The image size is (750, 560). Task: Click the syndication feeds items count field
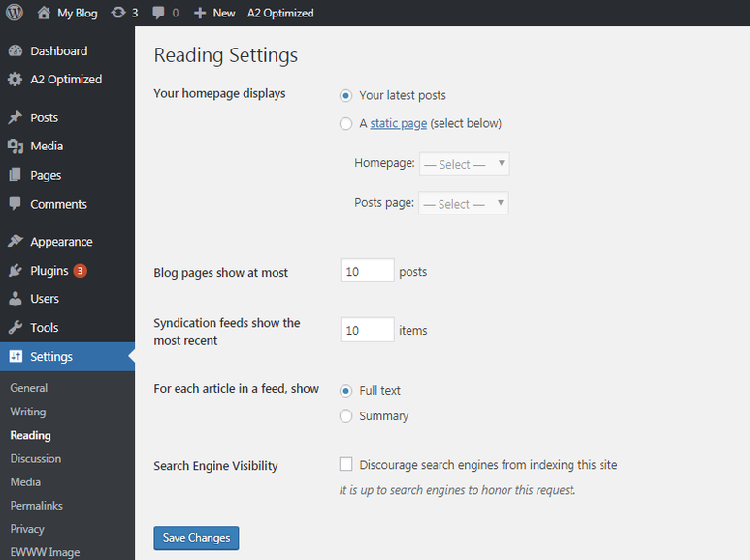(x=367, y=330)
